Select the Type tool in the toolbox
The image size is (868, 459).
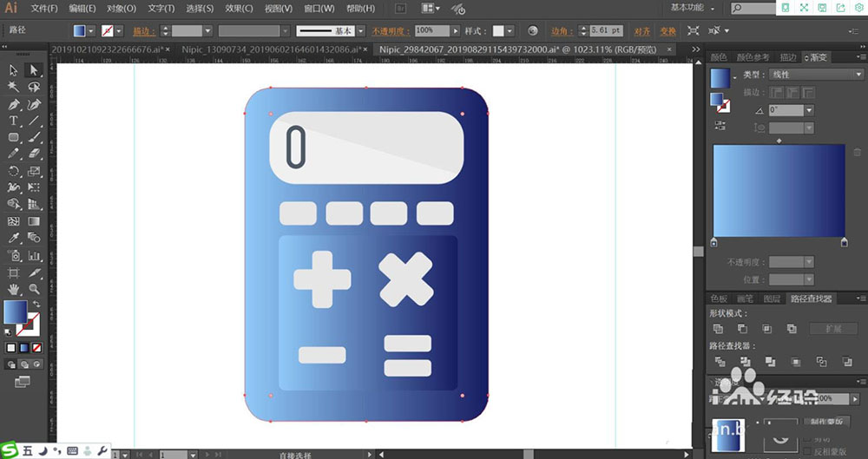14,121
